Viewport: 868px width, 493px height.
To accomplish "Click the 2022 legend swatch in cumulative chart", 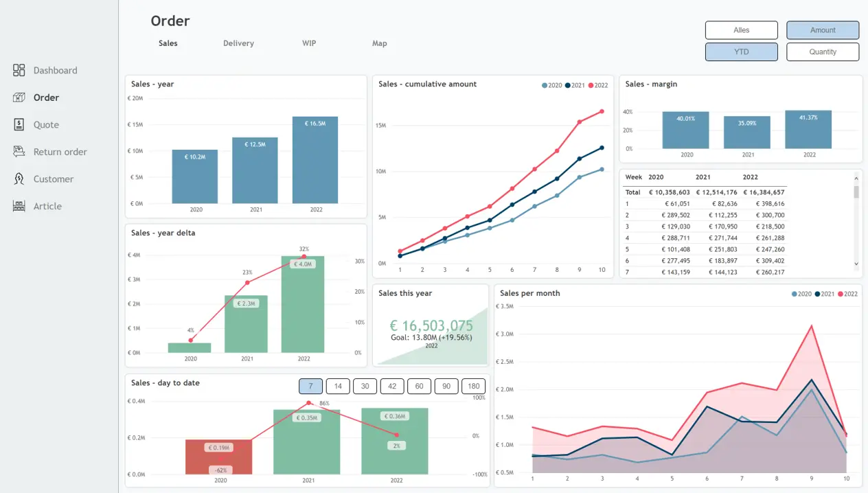I will coord(591,86).
